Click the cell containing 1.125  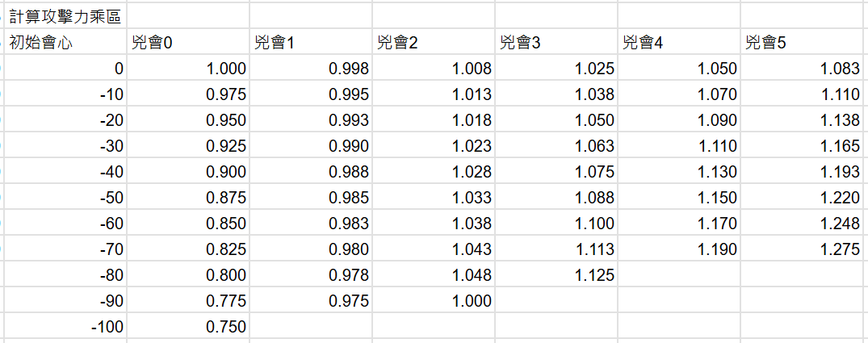pos(556,275)
